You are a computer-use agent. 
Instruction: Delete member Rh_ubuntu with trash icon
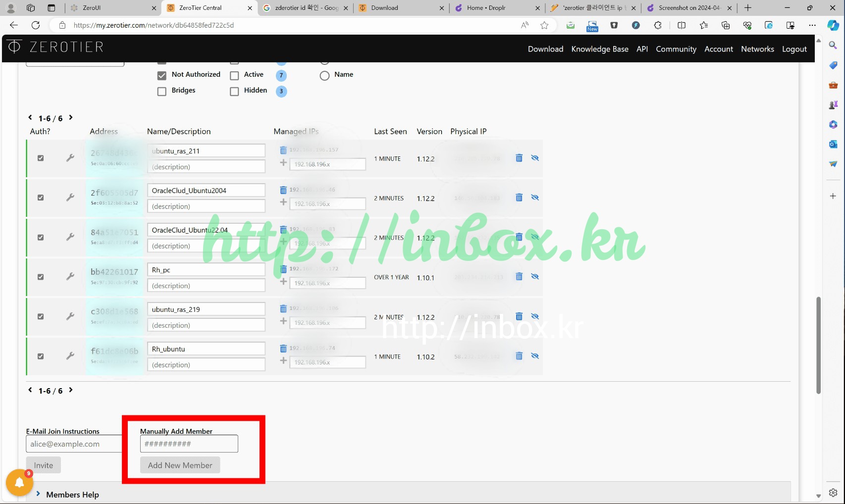(x=519, y=356)
